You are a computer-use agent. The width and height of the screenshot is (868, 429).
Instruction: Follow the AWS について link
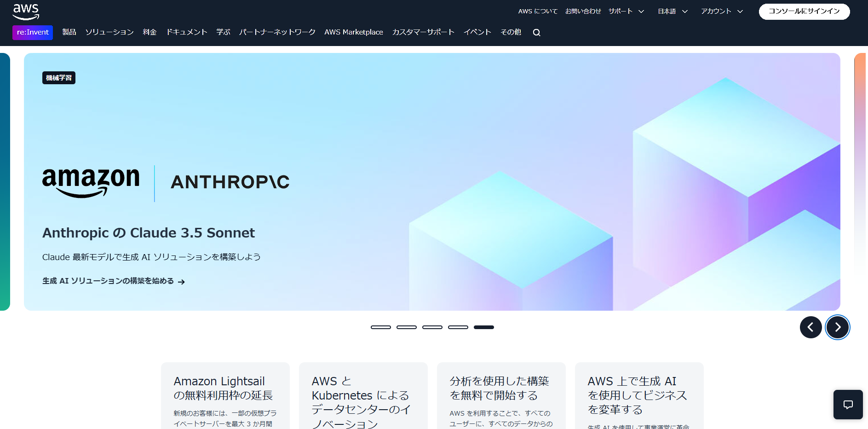(x=538, y=11)
